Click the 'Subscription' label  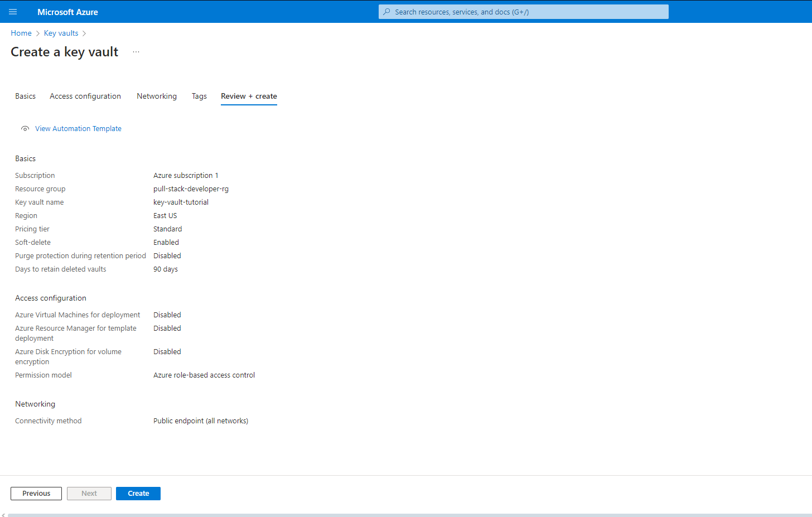[x=35, y=176]
